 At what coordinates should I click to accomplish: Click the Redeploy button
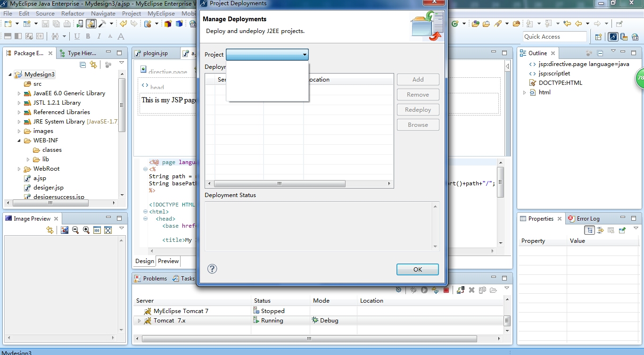coord(418,110)
